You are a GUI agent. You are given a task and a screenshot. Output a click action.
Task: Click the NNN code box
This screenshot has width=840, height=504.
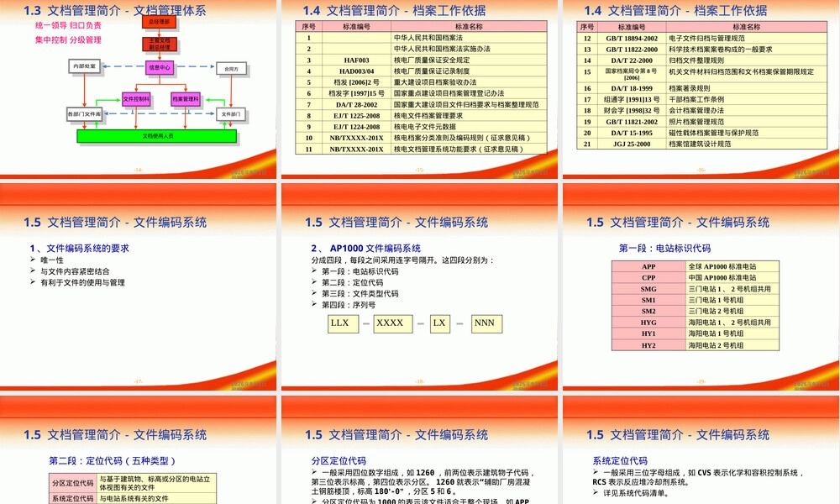click(x=486, y=323)
